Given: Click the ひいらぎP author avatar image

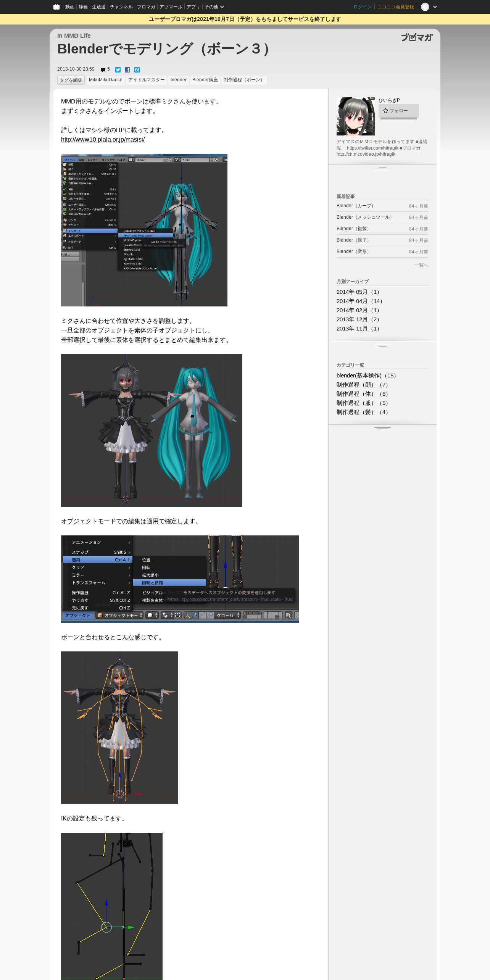Looking at the screenshot, I should [356, 116].
